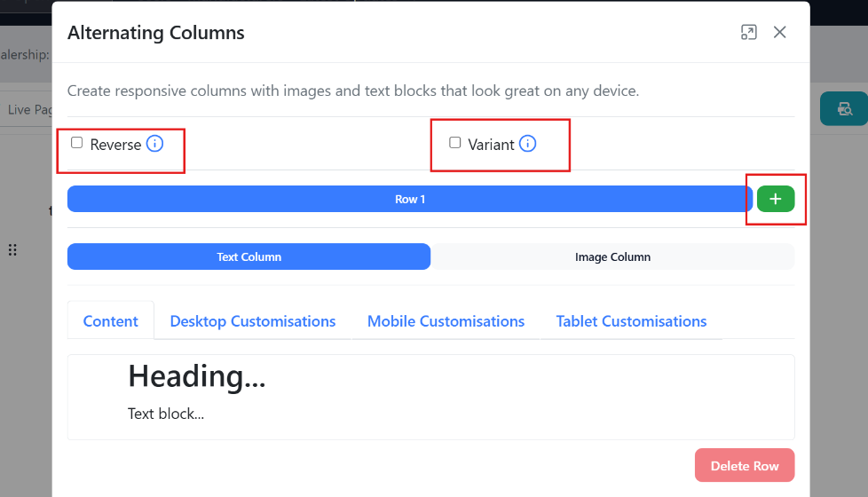Screen dimensions: 868x497
Task: Select the Row 1 bar
Action: click(x=409, y=199)
